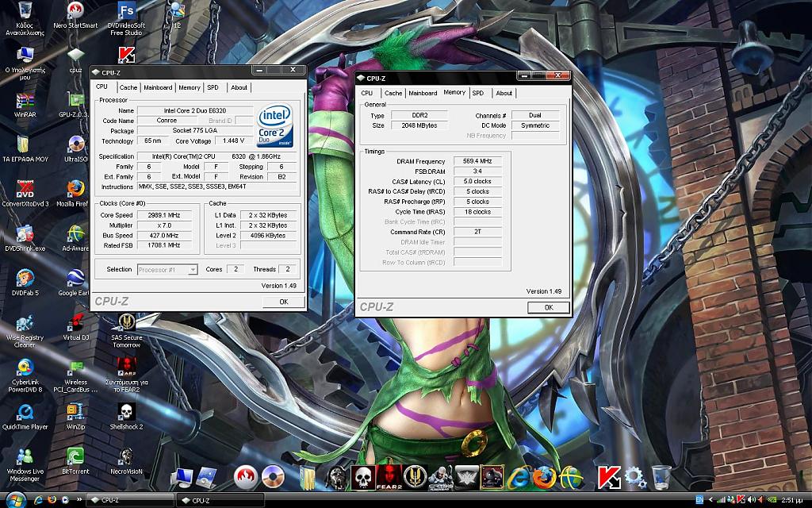Launch Firefox from the Quick Launch bar
Image resolution: width=812 pixels, height=508 pixels.
pyautogui.click(x=52, y=500)
